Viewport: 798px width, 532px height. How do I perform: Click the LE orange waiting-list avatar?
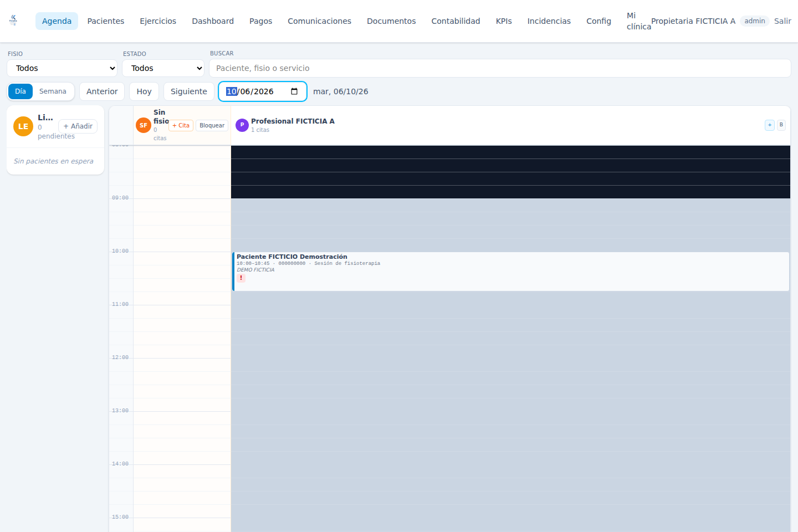tap(23, 126)
